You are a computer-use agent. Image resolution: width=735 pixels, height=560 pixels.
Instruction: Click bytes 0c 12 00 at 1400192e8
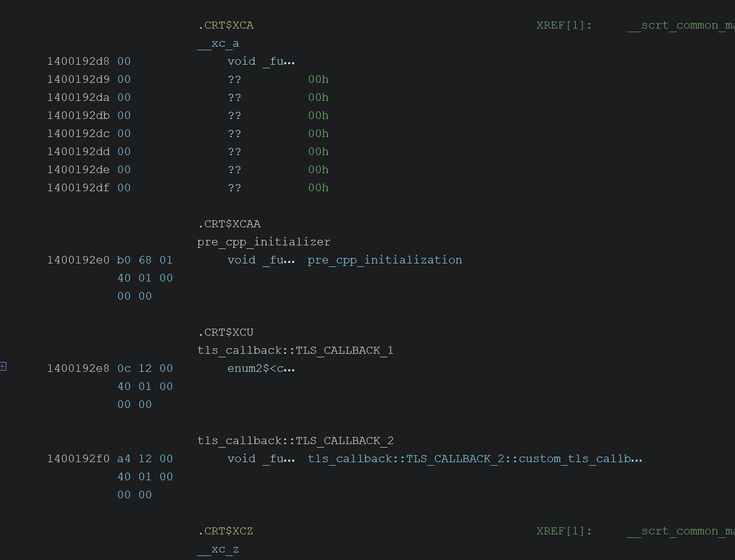[145, 368]
